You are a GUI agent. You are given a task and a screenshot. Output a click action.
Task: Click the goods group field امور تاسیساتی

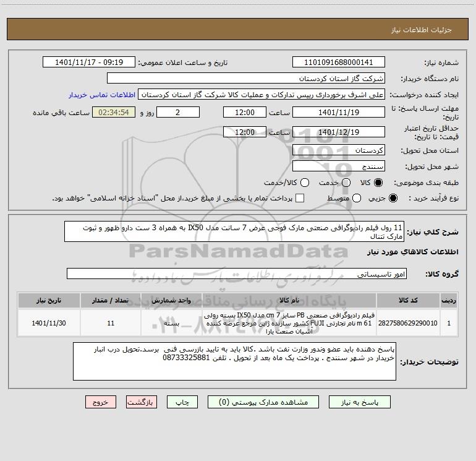coord(237,274)
